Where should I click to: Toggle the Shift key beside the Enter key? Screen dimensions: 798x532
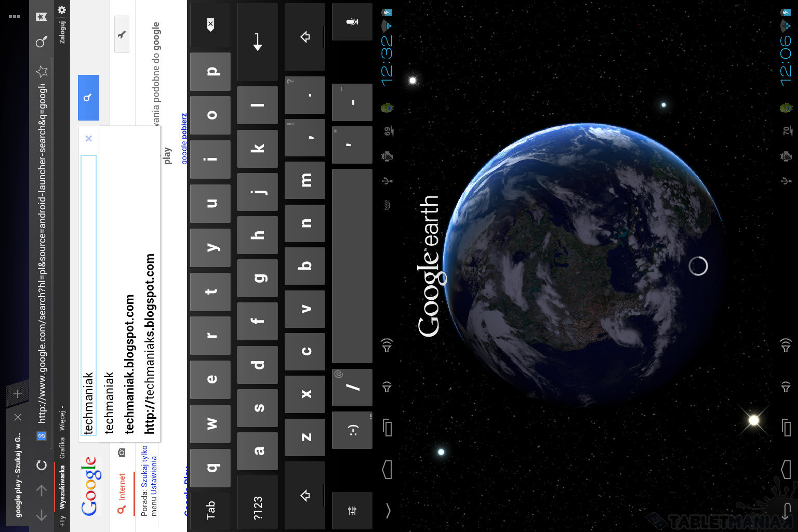click(x=305, y=37)
